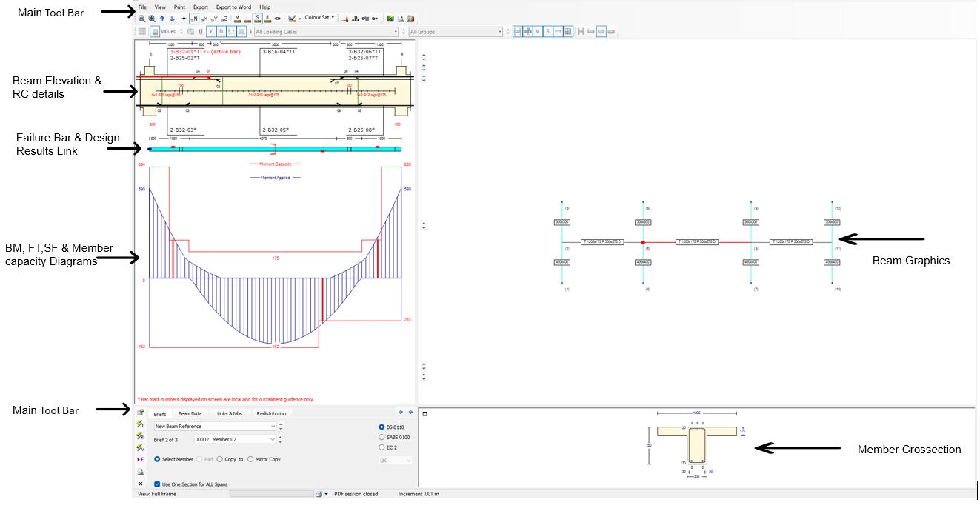The height and width of the screenshot is (511, 980).
Task: Click the X close icon in left panel toolbar
Action: tap(141, 484)
